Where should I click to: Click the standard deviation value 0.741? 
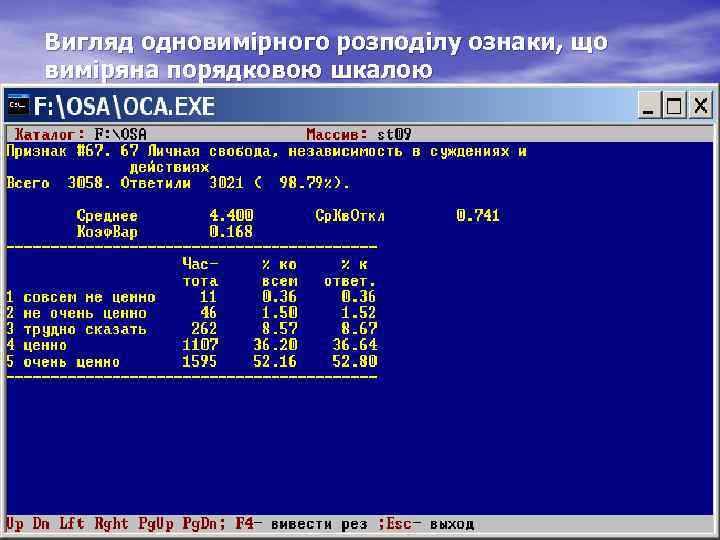pos(478,215)
